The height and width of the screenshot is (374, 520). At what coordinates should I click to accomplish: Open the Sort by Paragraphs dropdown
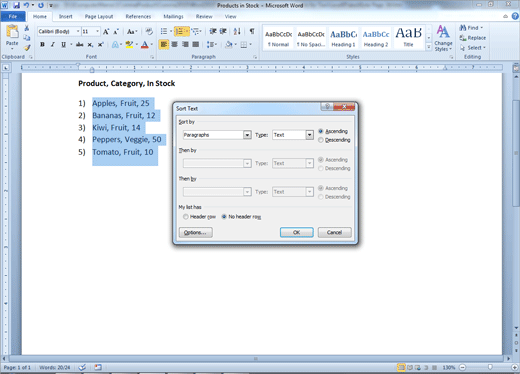(x=247, y=135)
